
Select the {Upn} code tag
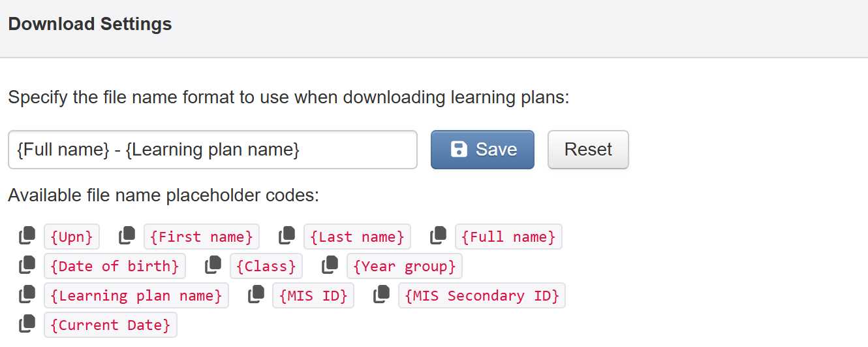tap(72, 237)
